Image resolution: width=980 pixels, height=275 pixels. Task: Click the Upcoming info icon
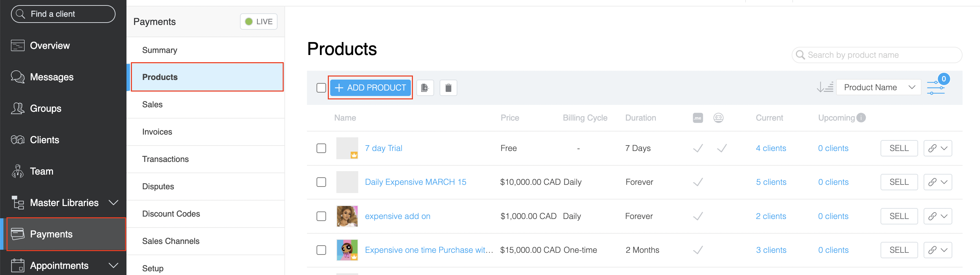point(861,118)
